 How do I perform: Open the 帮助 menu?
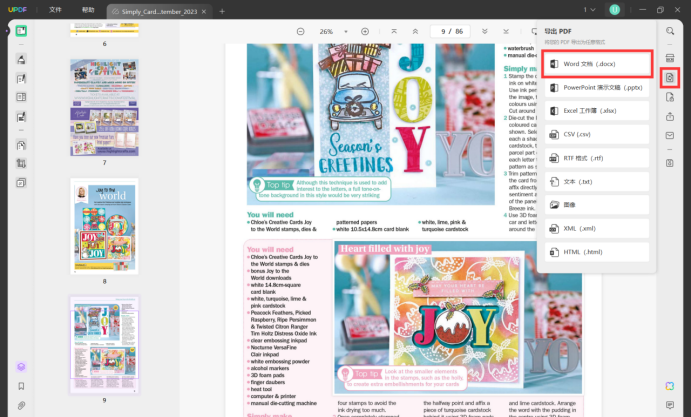[x=88, y=10]
